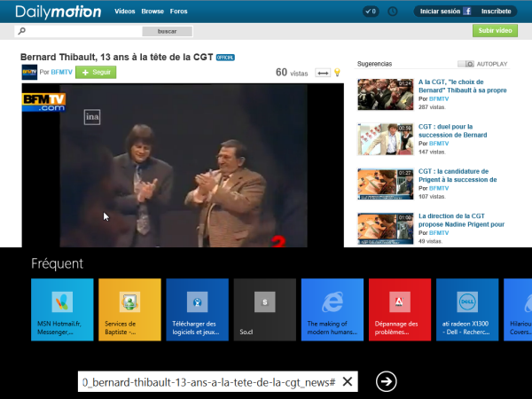Click BFMTV under the 49 vistas video
532x399 pixels.
click(439, 233)
